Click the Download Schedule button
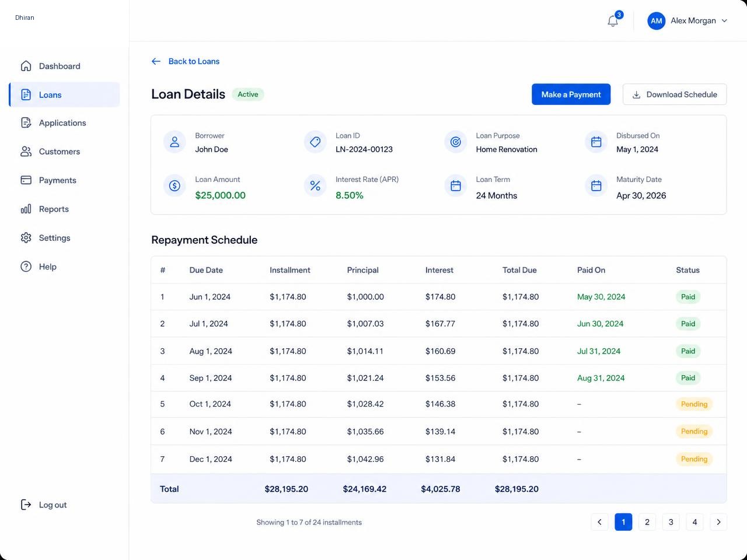This screenshot has height=560, width=747. tap(675, 94)
